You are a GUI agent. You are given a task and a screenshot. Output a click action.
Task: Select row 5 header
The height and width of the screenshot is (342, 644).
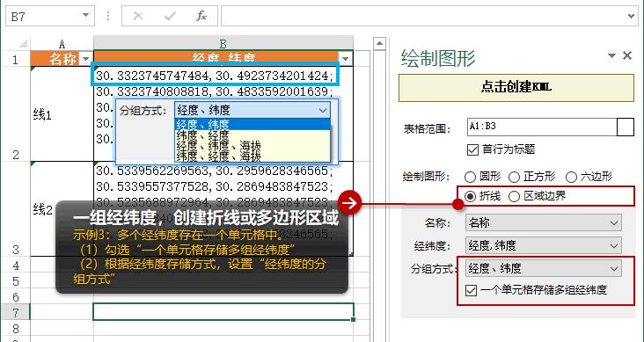tap(16, 280)
